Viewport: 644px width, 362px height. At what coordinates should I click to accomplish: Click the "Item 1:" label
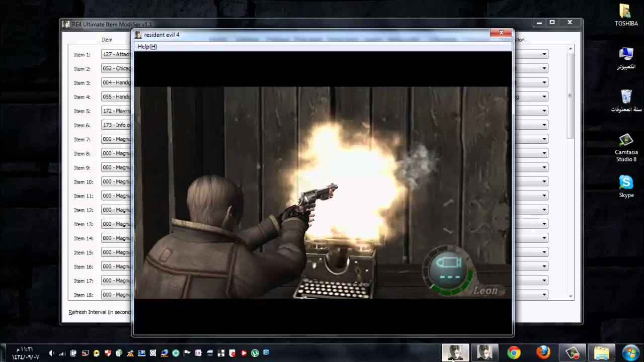(x=82, y=55)
